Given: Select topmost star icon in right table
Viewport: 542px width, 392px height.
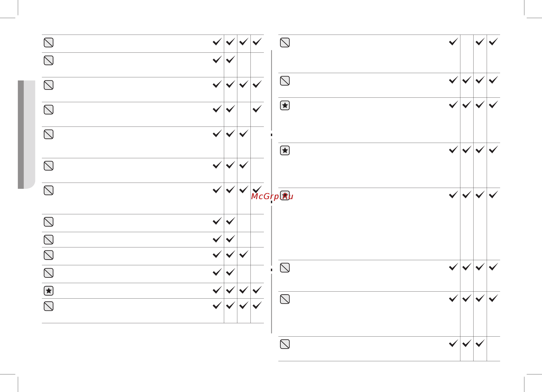Looking at the screenshot, I should [285, 105].
